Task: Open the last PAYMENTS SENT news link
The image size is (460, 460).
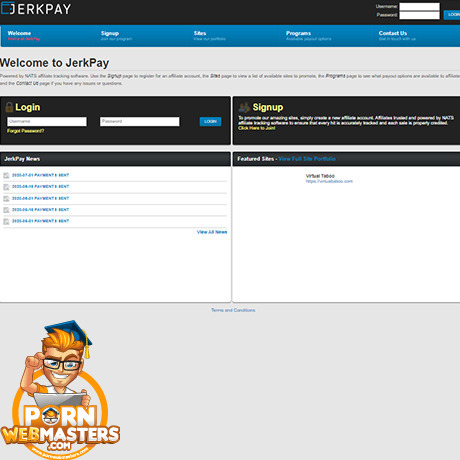Action: tap(40, 221)
